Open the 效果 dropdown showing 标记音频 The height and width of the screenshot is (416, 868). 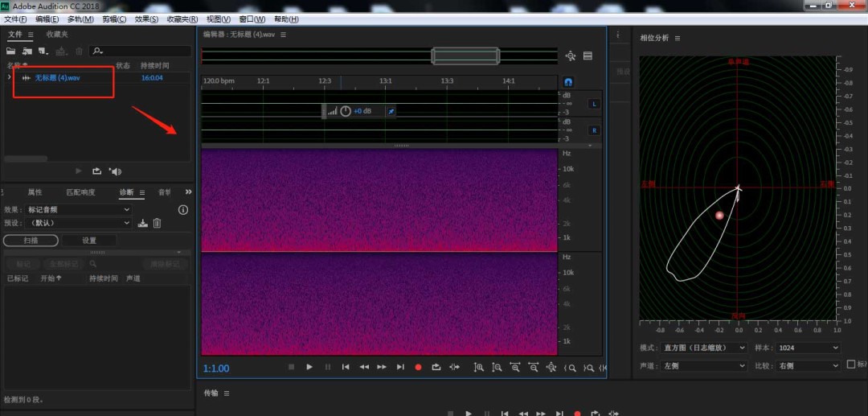coord(79,210)
